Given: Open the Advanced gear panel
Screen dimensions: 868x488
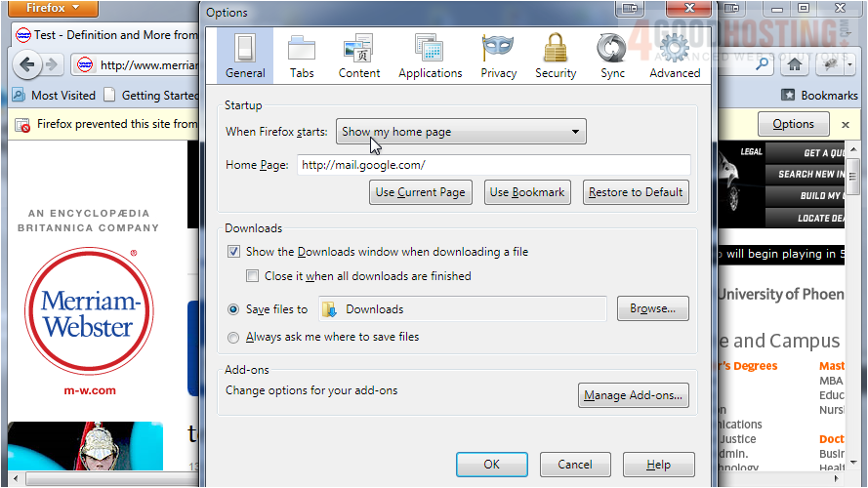Looking at the screenshot, I should tap(675, 56).
